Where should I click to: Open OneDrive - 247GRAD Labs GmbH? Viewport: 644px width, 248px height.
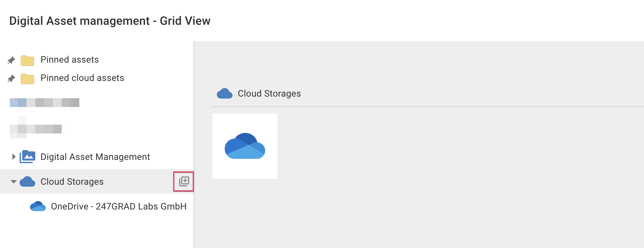pos(119,207)
